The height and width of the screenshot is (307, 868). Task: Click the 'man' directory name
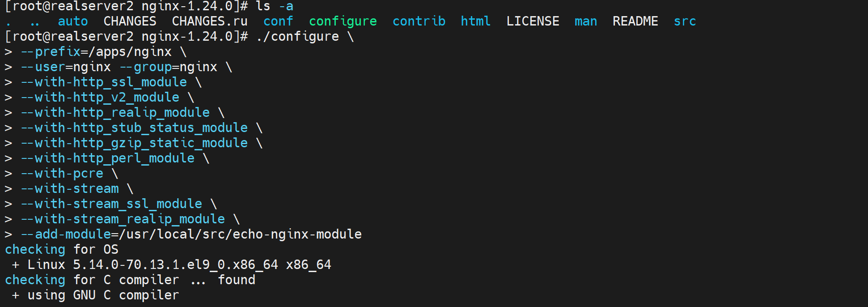click(585, 21)
